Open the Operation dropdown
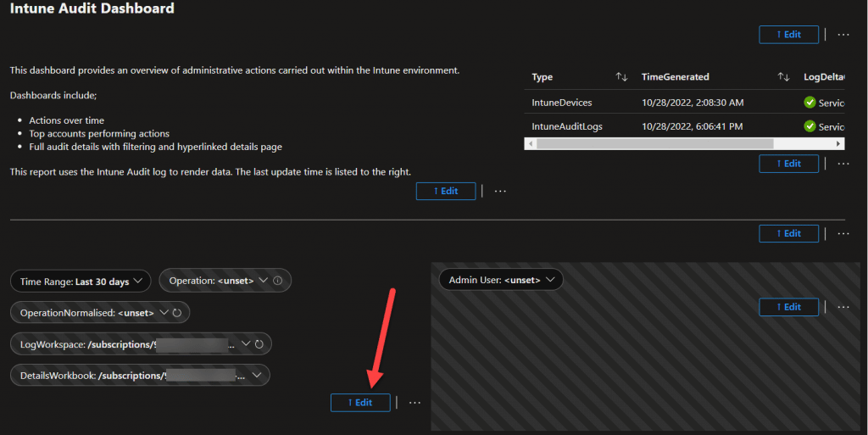This screenshot has height=435, width=868. pyautogui.click(x=225, y=281)
